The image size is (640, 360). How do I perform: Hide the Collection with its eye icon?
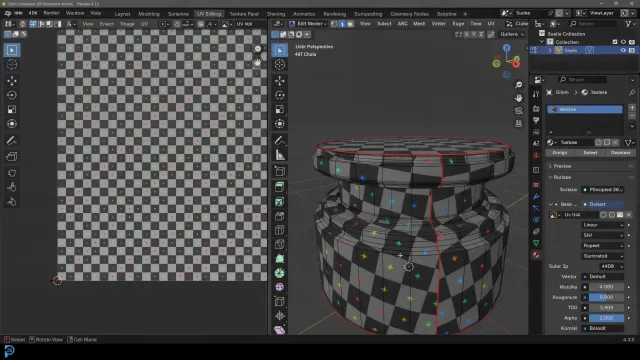pyautogui.click(x=623, y=42)
